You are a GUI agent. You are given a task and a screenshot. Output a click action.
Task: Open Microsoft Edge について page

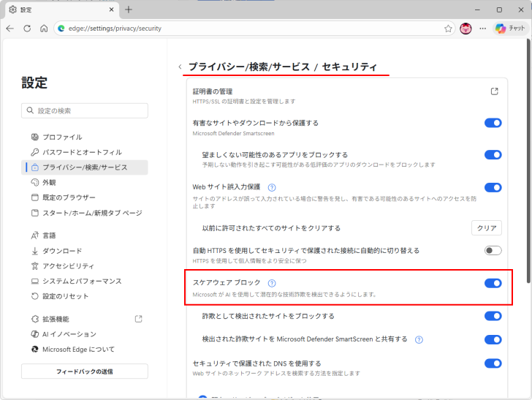coord(85,349)
